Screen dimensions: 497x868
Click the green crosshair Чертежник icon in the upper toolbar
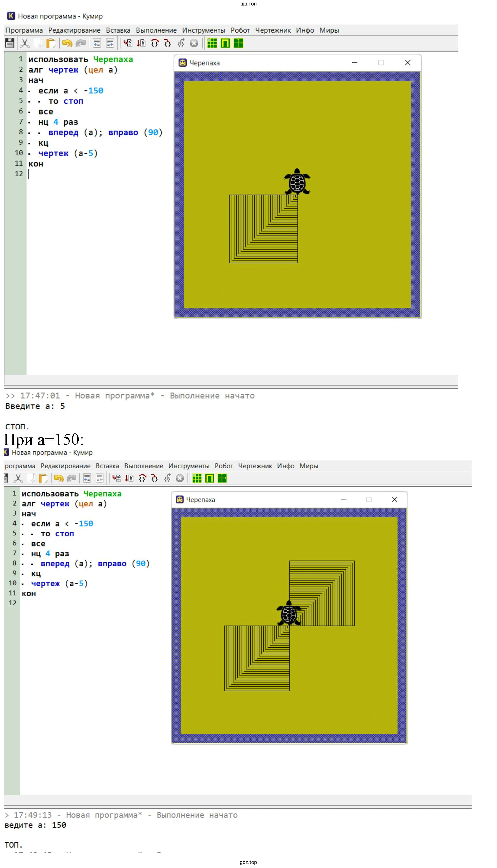tap(238, 43)
